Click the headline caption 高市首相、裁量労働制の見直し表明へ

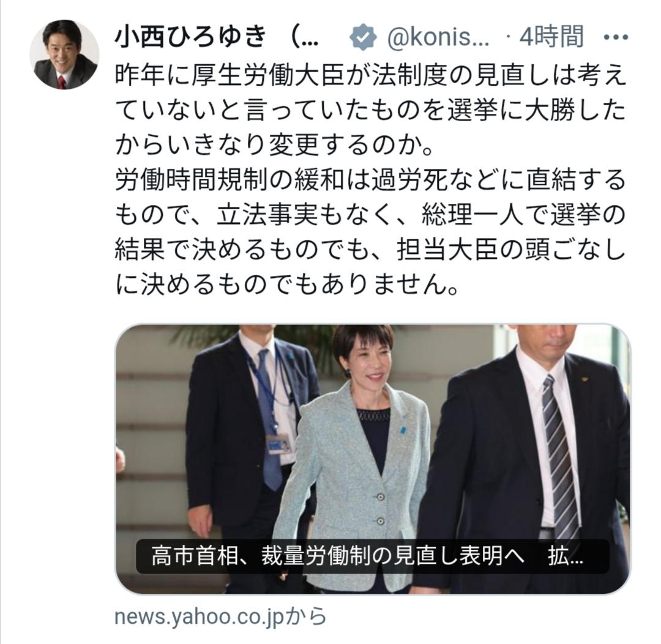point(337,556)
